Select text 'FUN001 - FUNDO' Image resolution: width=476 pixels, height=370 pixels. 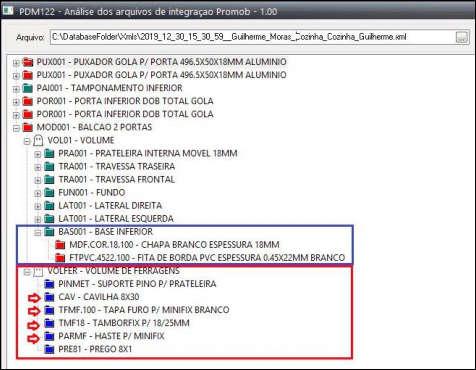click(x=92, y=192)
